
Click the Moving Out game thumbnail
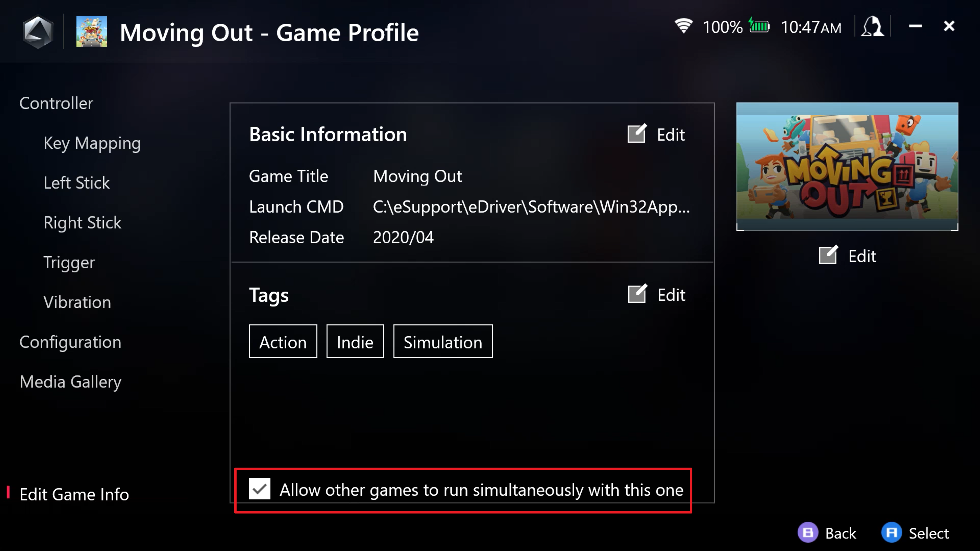tap(847, 166)
